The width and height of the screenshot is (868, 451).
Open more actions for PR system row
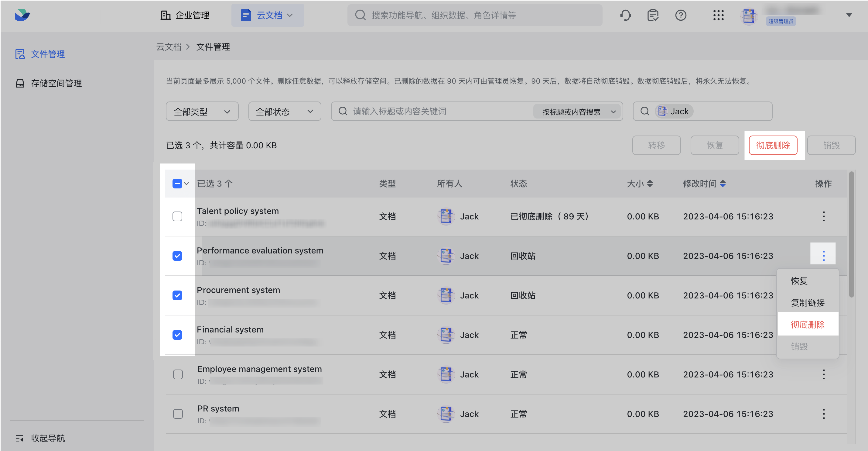click(x=823, y=414)
